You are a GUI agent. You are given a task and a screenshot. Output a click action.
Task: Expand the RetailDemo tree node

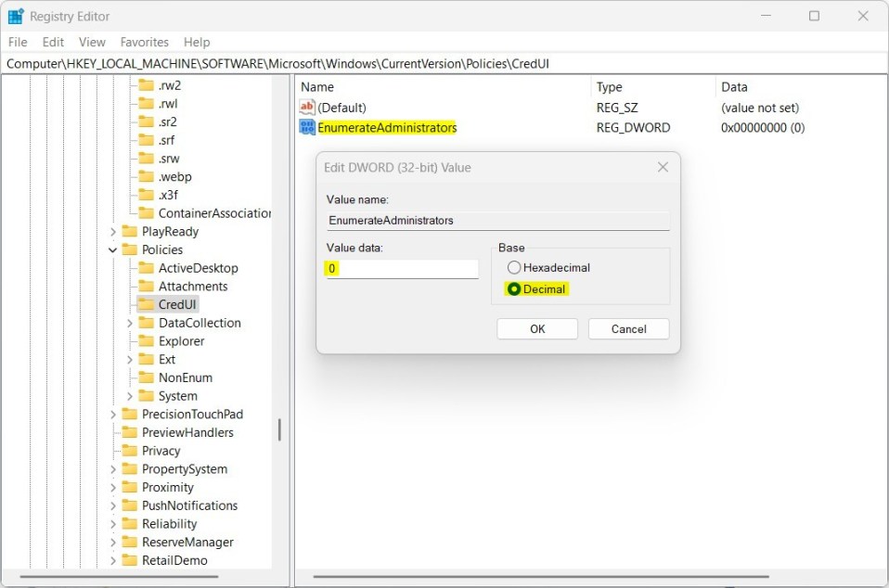113,561
